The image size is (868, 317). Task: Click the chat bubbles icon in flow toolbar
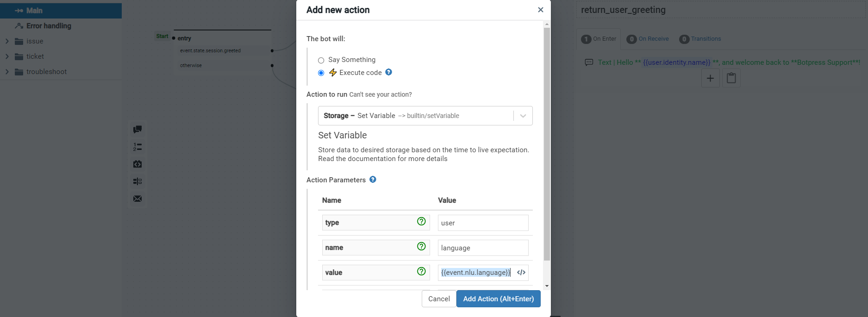tap(137, 130)
